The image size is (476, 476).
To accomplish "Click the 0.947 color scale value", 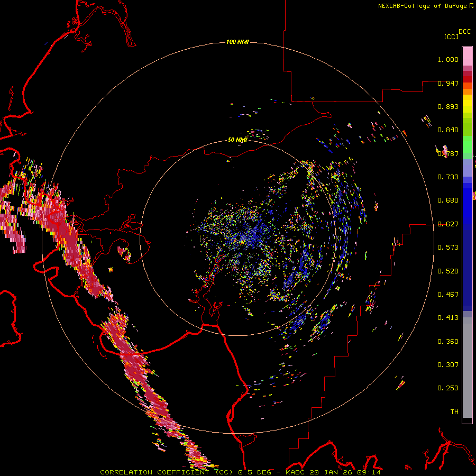I will pyautogui.click(x=448, y=83).
